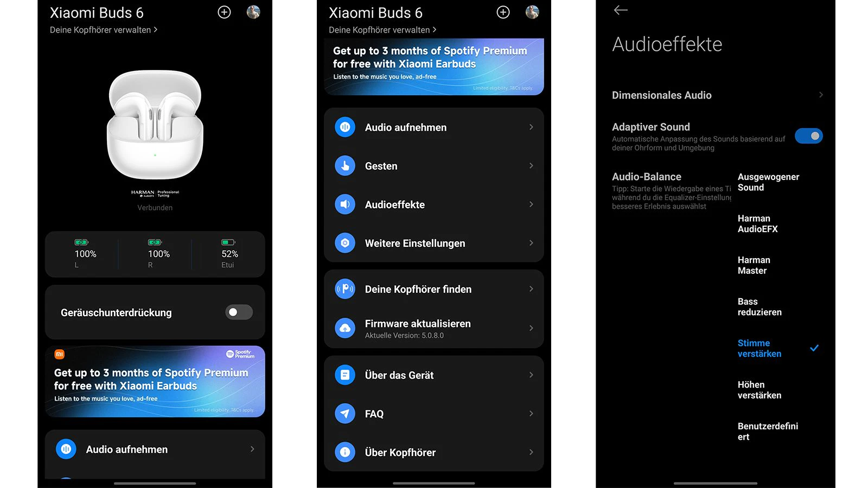Open the profile avatar in the middle screen

532,12
